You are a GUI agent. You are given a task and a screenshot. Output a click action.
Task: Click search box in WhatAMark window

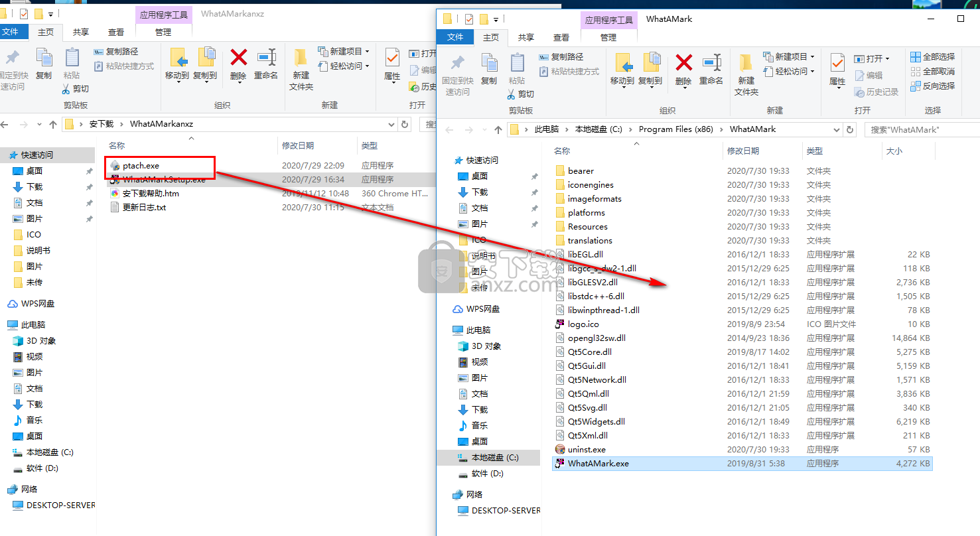point(922,130)
